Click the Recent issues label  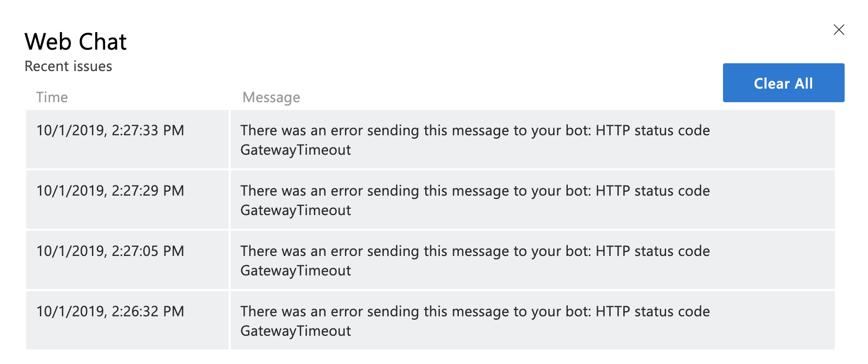point(68,66)
